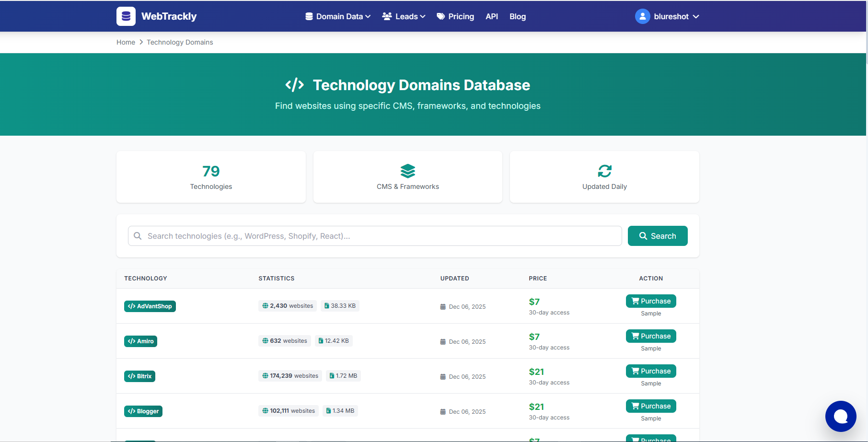
Task: Click the user avatar icon next to blureshot
Action: coord(642,16)
